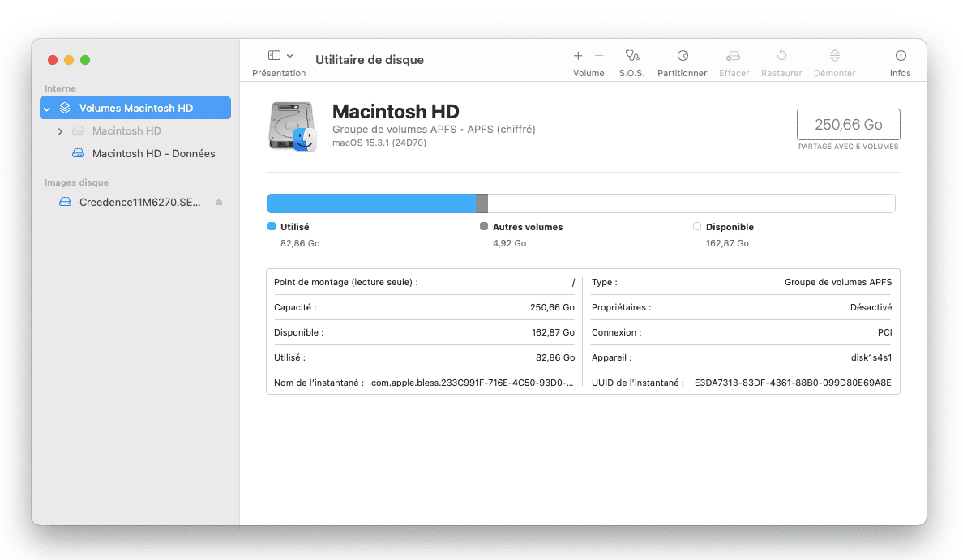Viewport: 963px width, 560px height.
Task: Click the drive icon beside Creedence11M6270
Action: point(65,202)
